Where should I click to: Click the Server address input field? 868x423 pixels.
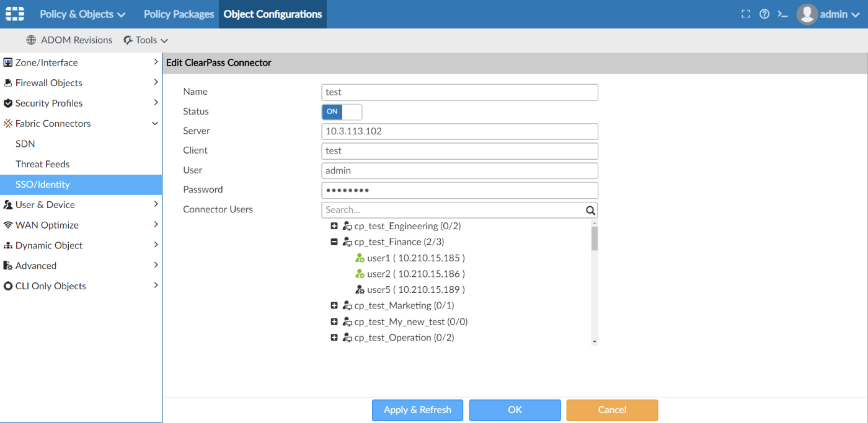(x=459, y=131)
